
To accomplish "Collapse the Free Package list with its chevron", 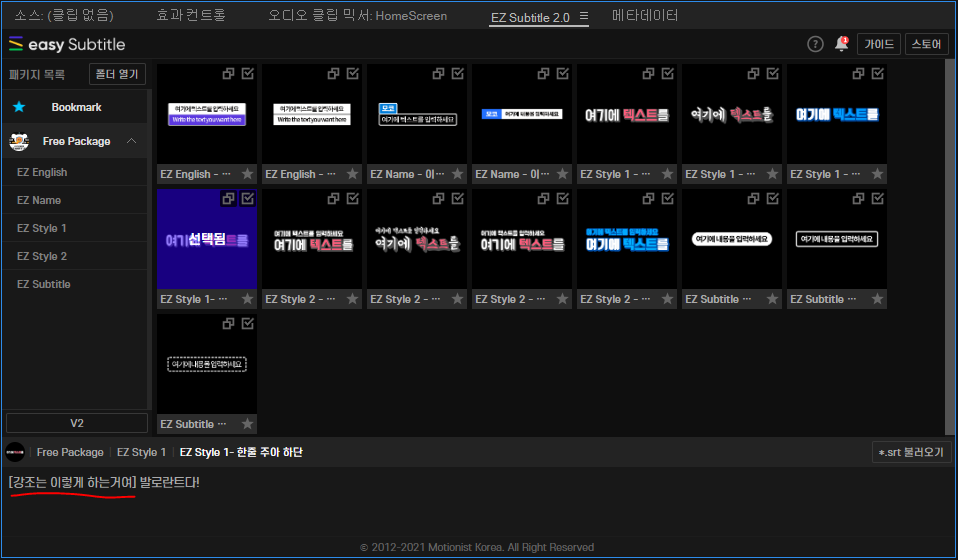I will click(x=131, y=141).
